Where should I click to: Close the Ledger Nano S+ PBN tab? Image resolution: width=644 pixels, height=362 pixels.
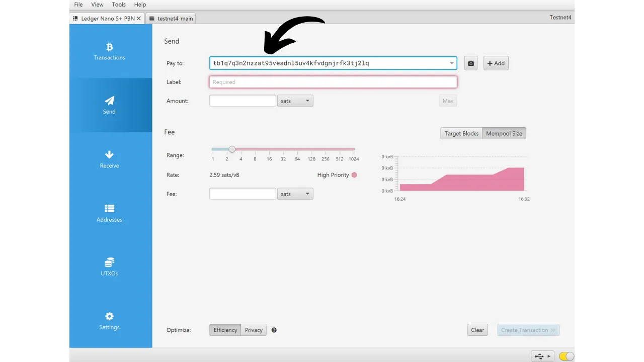point(139,18)
